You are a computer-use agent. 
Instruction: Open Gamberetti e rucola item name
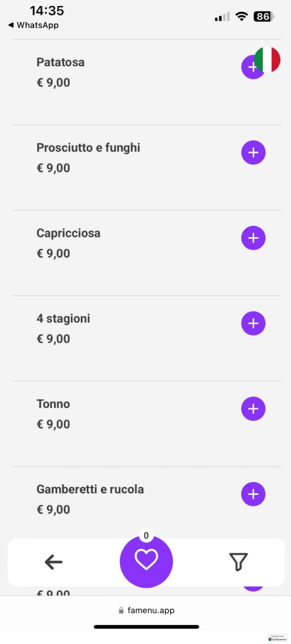90,489
